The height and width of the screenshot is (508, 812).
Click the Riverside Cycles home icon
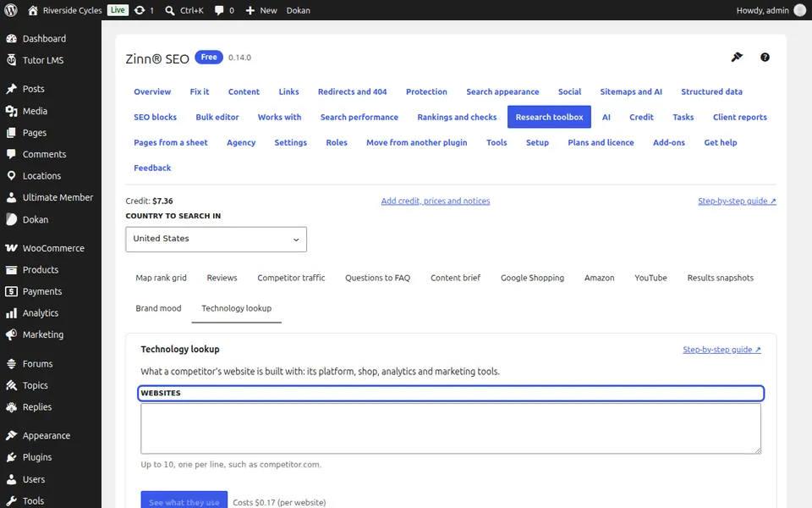33,10
